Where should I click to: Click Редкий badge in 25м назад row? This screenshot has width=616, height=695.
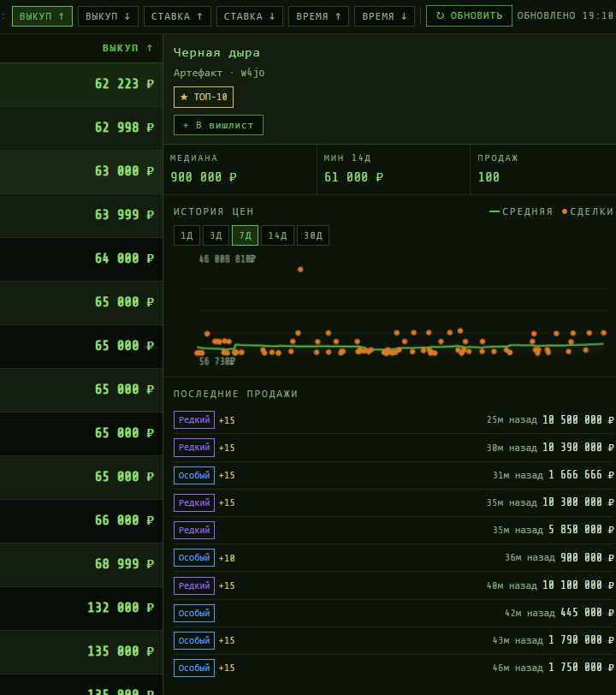[194, 419]
